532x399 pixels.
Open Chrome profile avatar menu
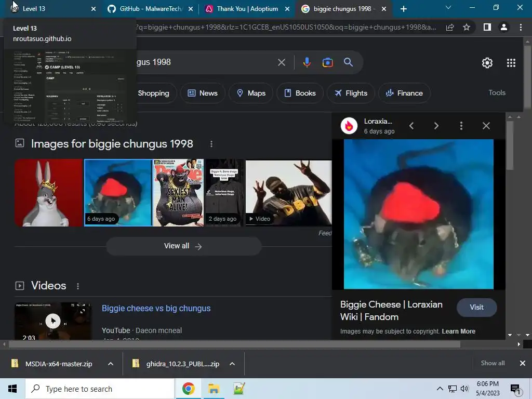click(504, 27)
